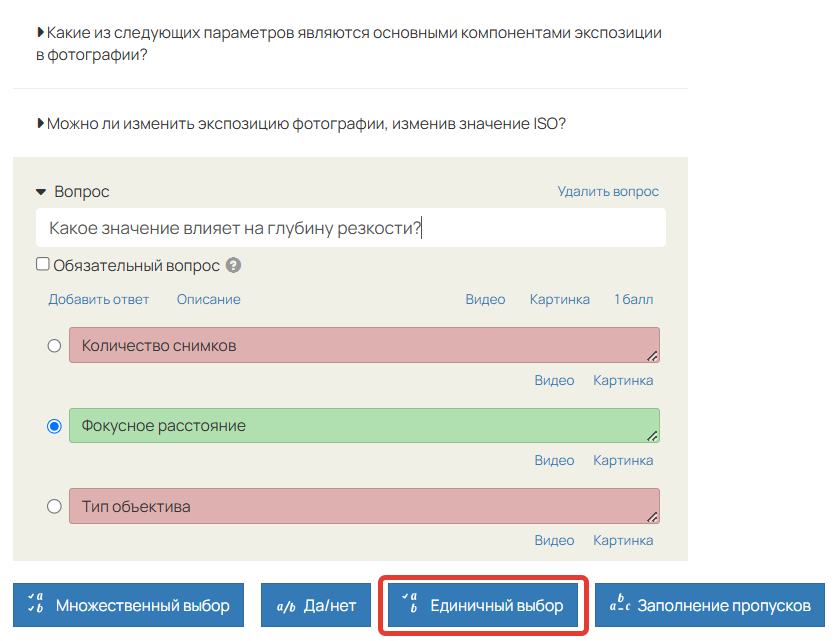Collapse the open Вопрос section
The width and height of the screenshot is (835, 641).
point(41,192)
